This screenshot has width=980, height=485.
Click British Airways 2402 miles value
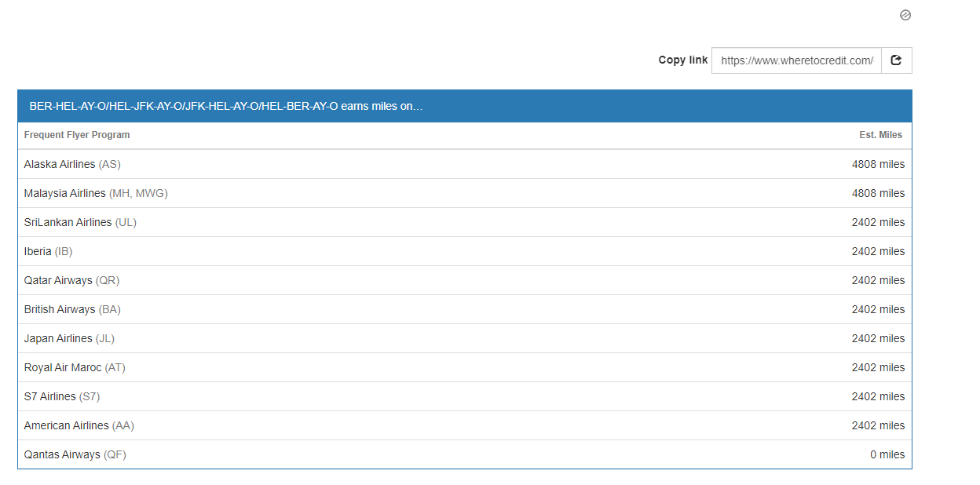(878, 309)
